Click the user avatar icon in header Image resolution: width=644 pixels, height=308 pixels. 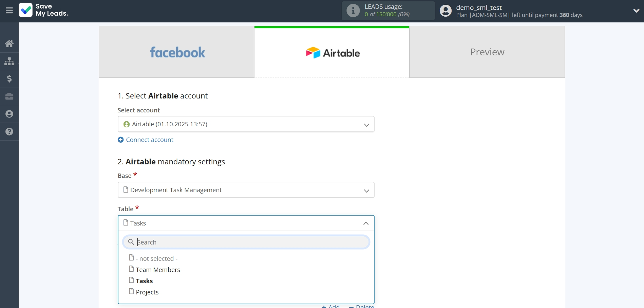coord(446,11)
